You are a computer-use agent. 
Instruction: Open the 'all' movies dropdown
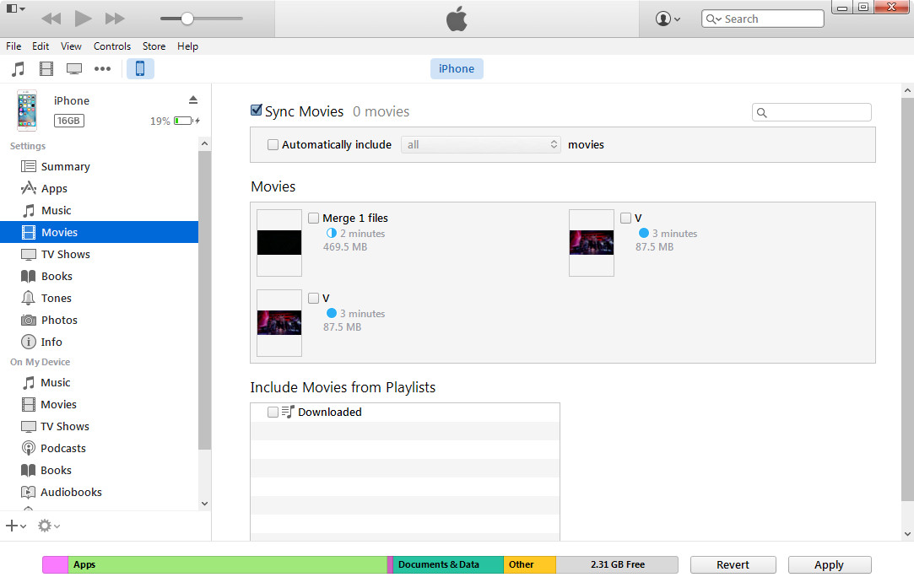point(481,144)
